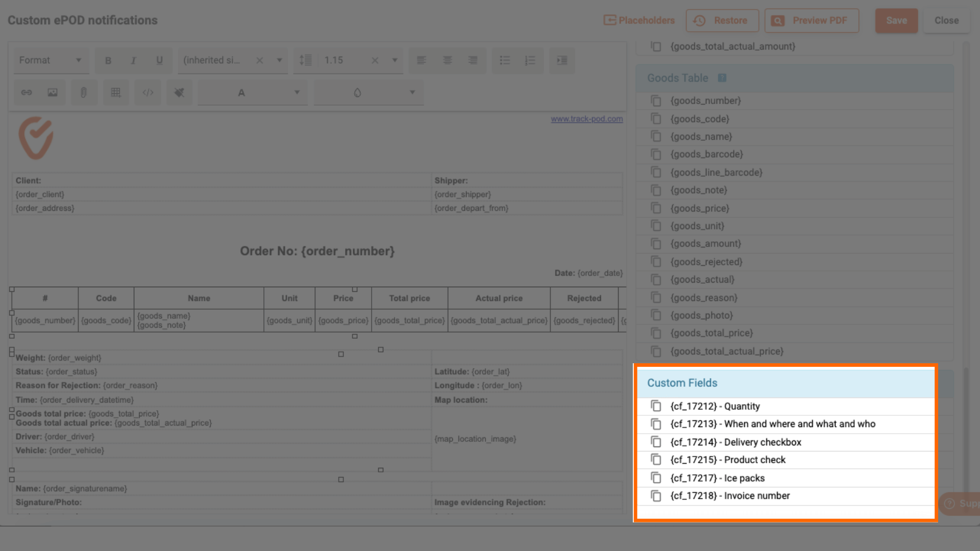Screen dimensions: 980x551
Task: Open the Format paragraph dropdown
Action: [51, 60]
